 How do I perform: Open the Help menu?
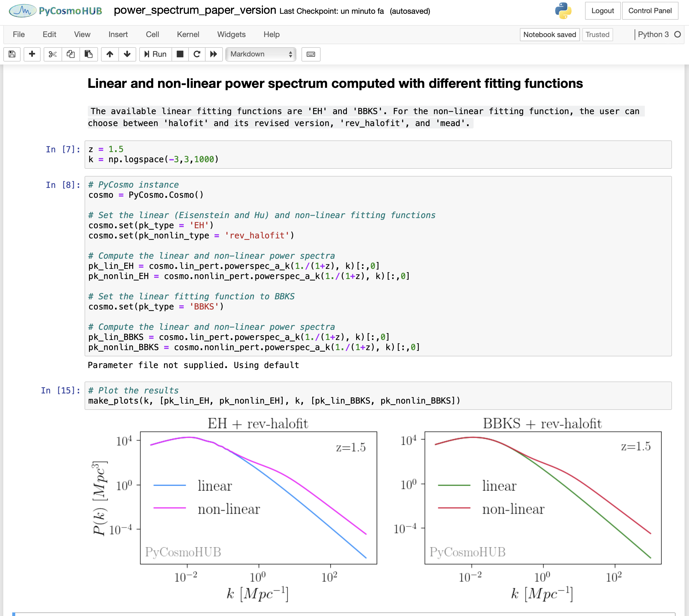(x=272, y=35)
